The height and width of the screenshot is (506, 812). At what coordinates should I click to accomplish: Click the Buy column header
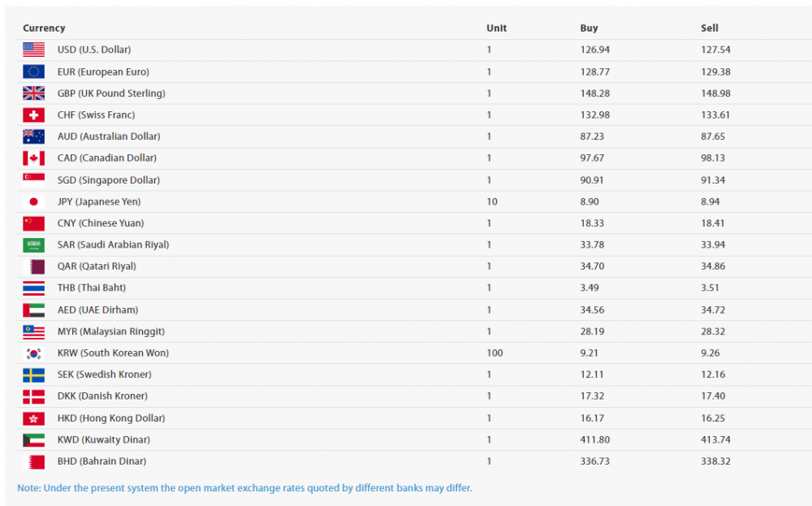tap(589, 28)
